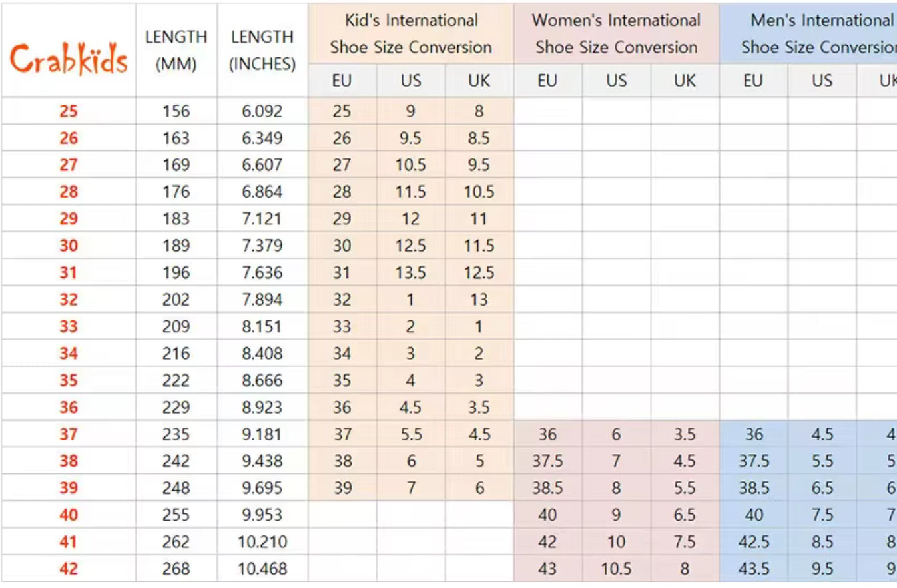The width and height of the screenshot is (897, 588).
Task: Select the 163 millimeter length cell
Action: pos(176,138)
